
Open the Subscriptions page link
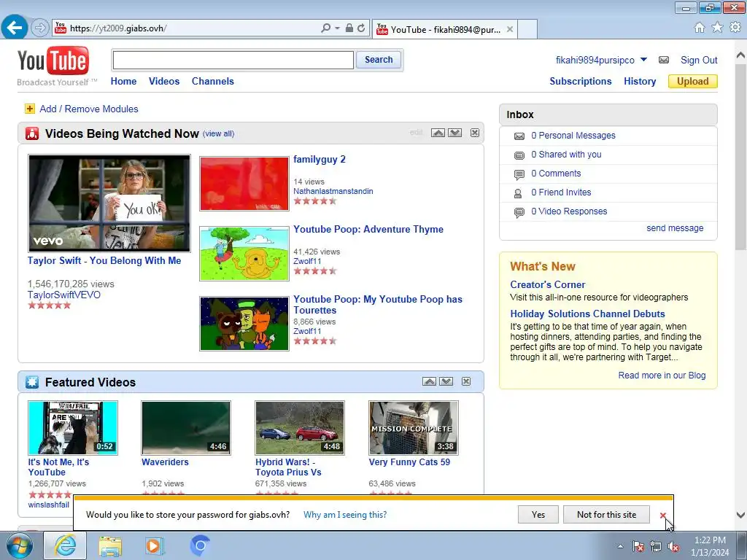click(580, 82)
